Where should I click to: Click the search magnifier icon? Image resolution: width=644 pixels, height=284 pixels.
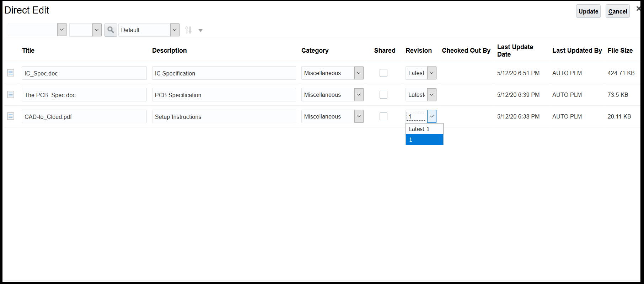pyautogui.click(x=111, y=30)
